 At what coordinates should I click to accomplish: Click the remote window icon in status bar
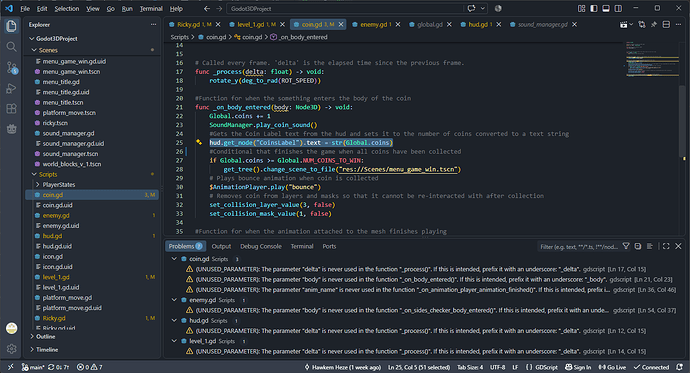[11, 367]
